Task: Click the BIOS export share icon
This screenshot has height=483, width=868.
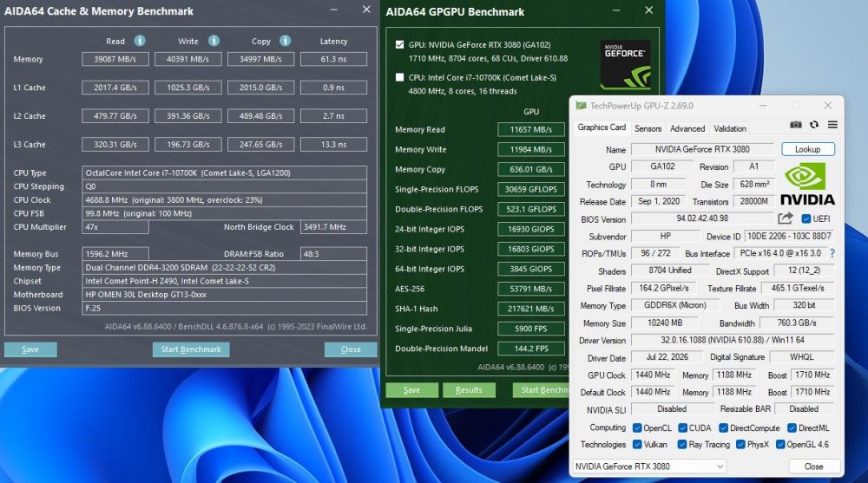Action: [785, 218]
